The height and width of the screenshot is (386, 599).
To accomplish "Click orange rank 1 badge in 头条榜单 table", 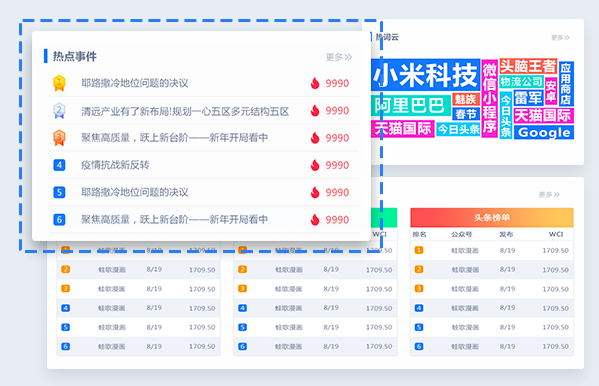I will [419, 250].
